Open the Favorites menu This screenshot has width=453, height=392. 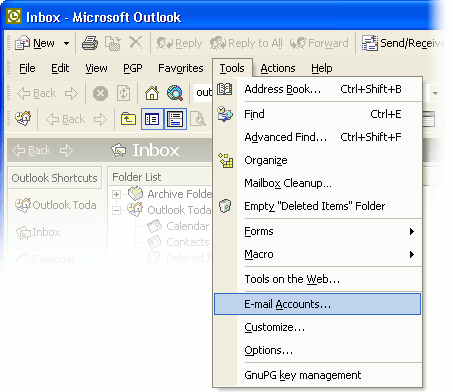coord(181,68)
